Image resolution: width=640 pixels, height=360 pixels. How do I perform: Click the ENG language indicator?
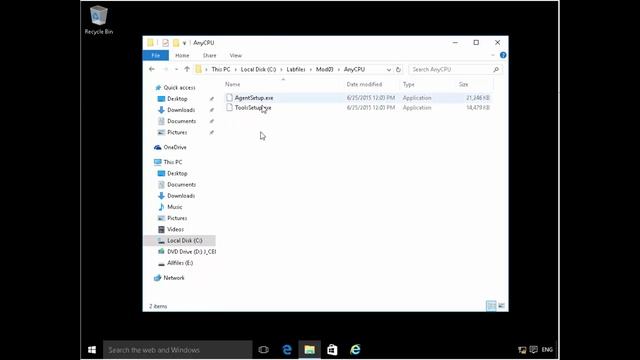tap(547, 350)
